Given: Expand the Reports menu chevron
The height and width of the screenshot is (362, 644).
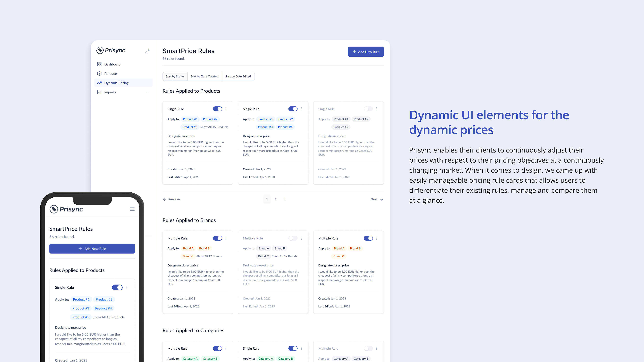Looking at the screenshot, I should click(148, 92).
